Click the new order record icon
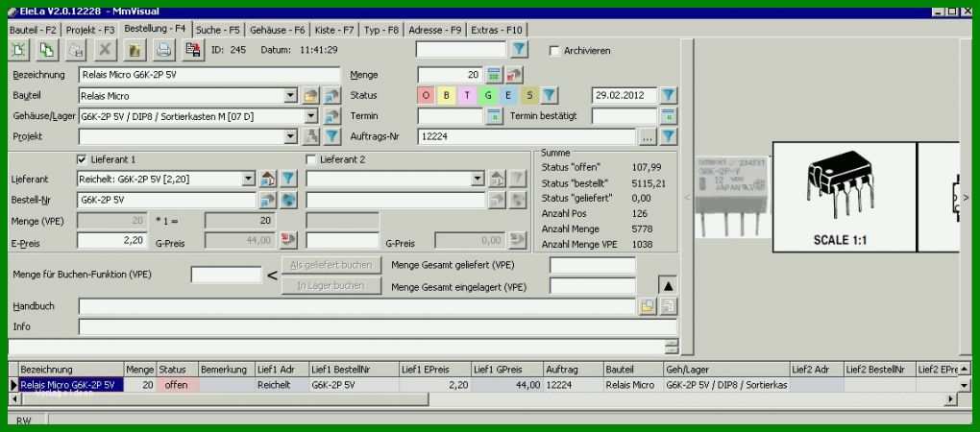The width and height of the screenshot is (980, 432). coord(18,50)
